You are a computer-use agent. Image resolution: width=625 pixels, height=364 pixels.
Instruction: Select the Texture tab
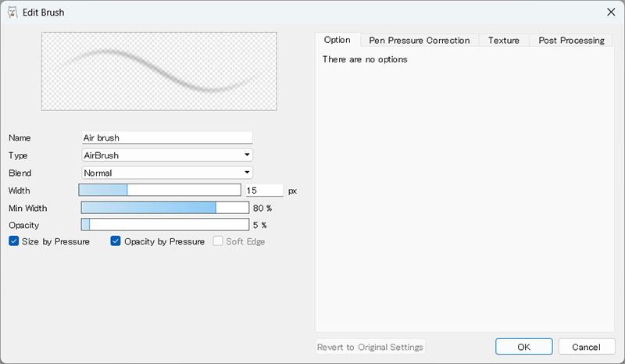coord(504,40)
